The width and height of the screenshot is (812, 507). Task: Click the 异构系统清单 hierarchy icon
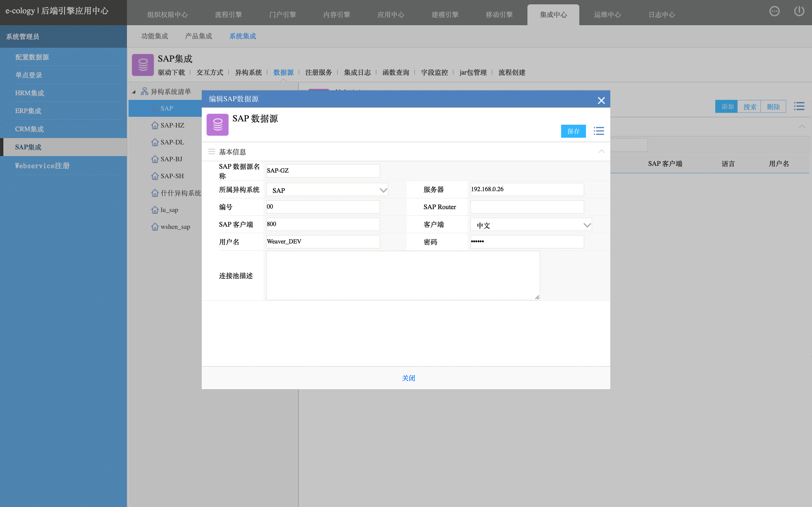(144, 91)
